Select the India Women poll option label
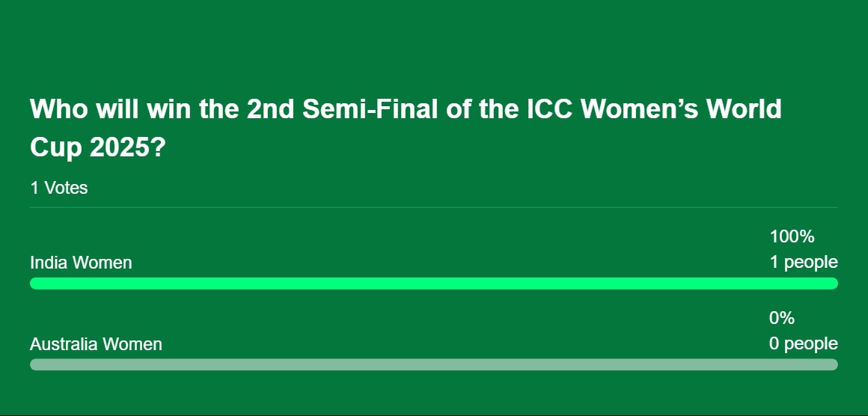 [81, 262]
